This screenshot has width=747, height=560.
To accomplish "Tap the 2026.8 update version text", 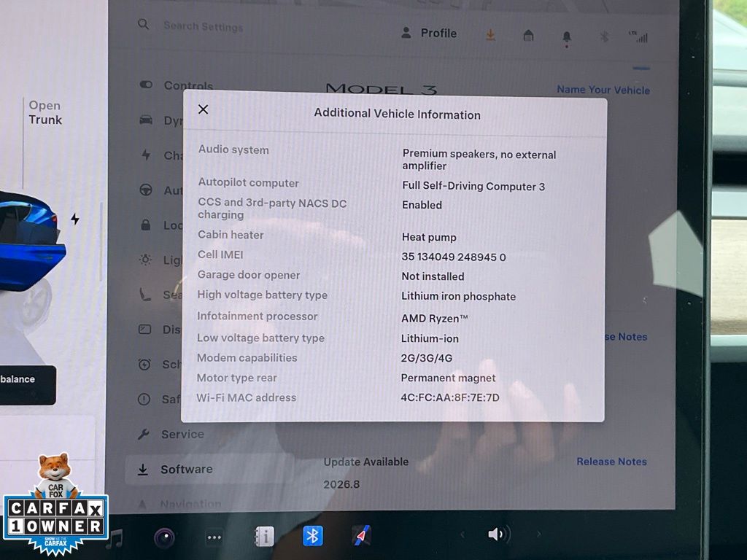I will [x=341, y=484].
